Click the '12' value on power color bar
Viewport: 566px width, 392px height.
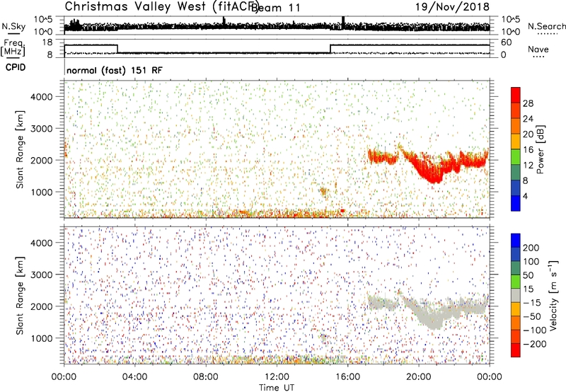coord(528,166)
